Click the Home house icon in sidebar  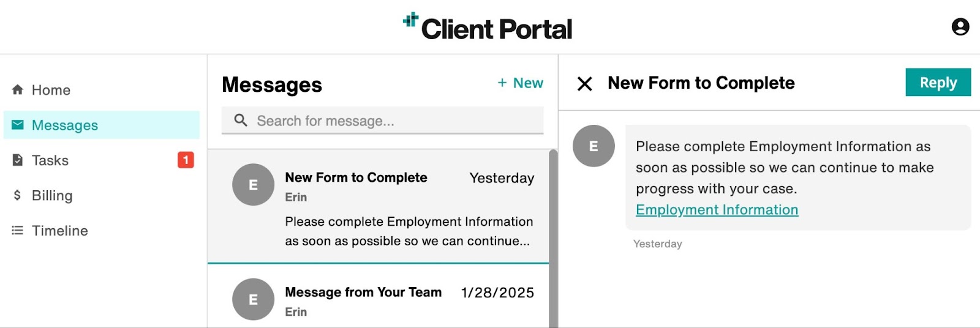(18, 90)
